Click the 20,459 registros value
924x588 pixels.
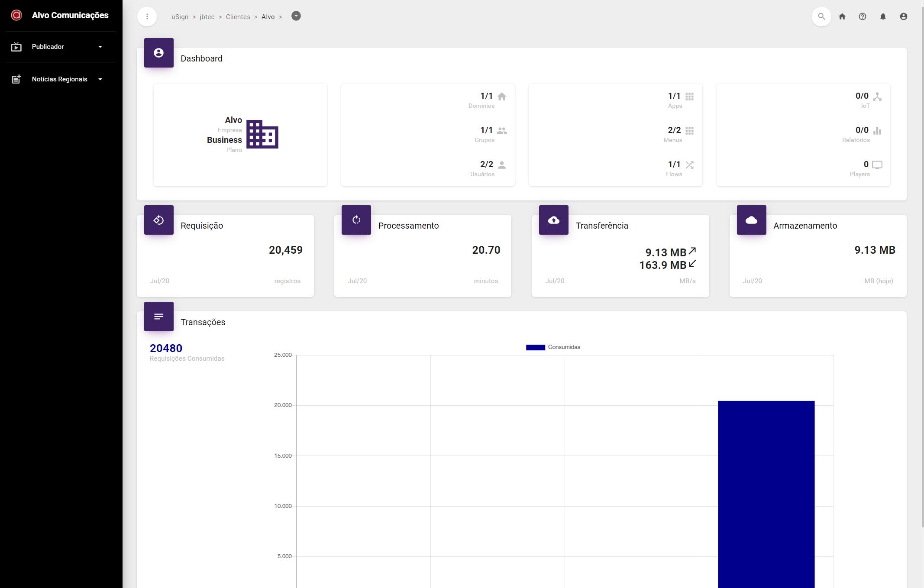click(x=286, y=250)
